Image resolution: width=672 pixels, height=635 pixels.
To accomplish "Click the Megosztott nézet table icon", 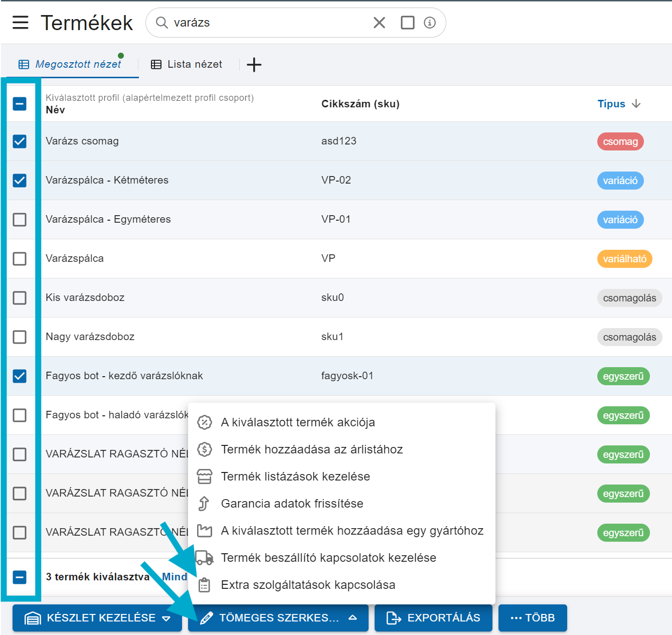I will (24, 65).
